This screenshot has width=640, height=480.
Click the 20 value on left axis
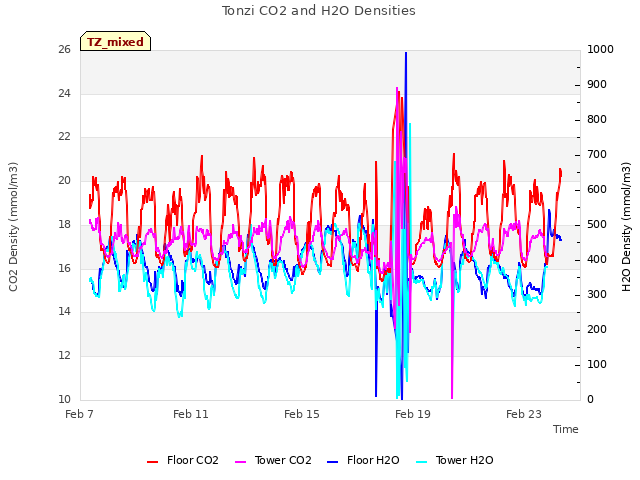tap(64, 180)
